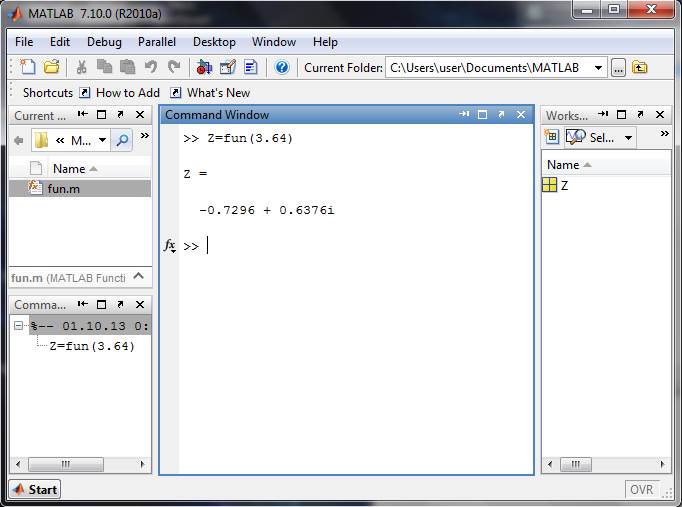Open the Profiler toolbar icon
The image size is (682, 507).
(251, 67)
